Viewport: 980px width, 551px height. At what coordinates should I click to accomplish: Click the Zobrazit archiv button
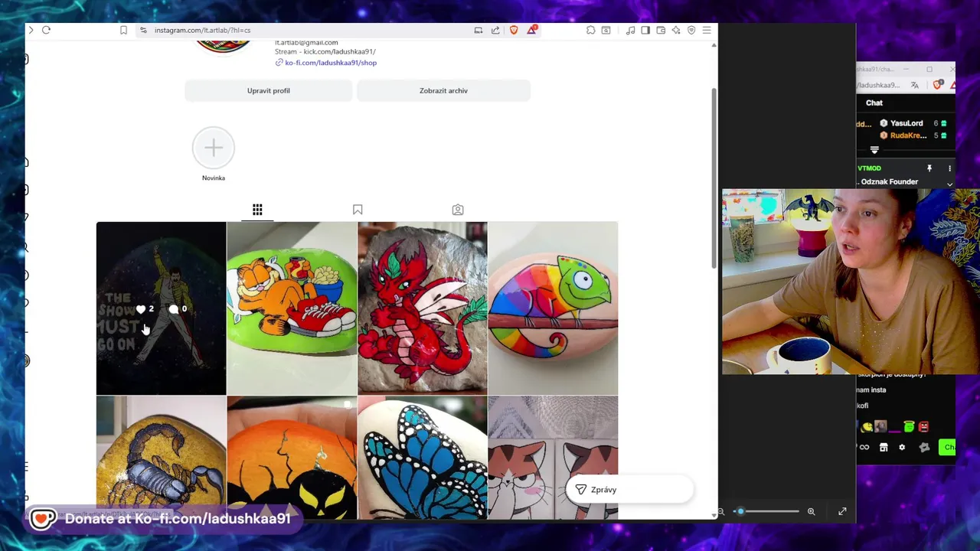(443, 90)
